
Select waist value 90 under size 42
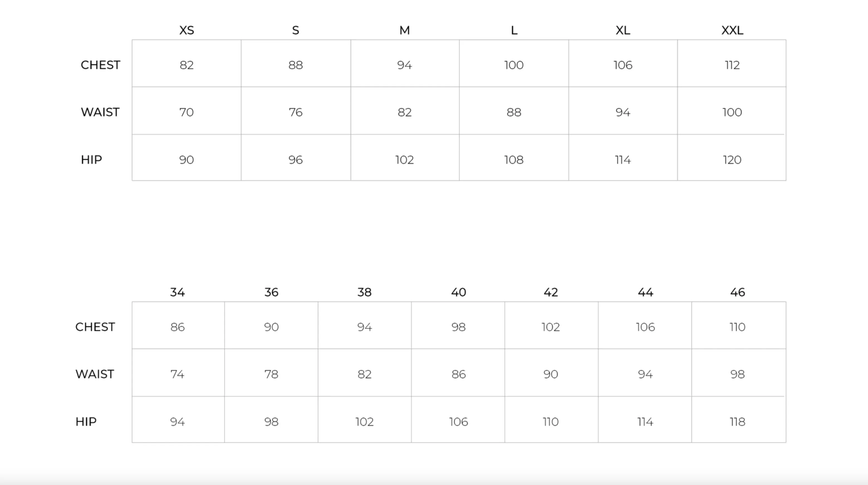point(551,374)
